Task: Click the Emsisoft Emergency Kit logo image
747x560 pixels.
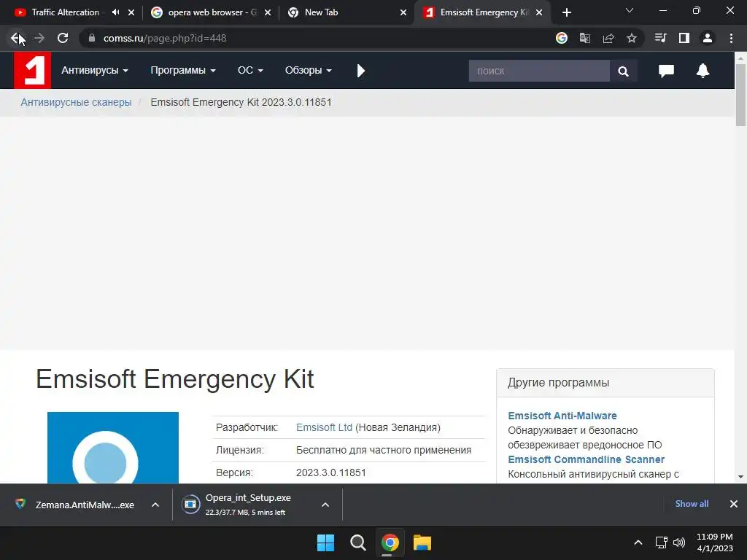Action: point(113,448)
